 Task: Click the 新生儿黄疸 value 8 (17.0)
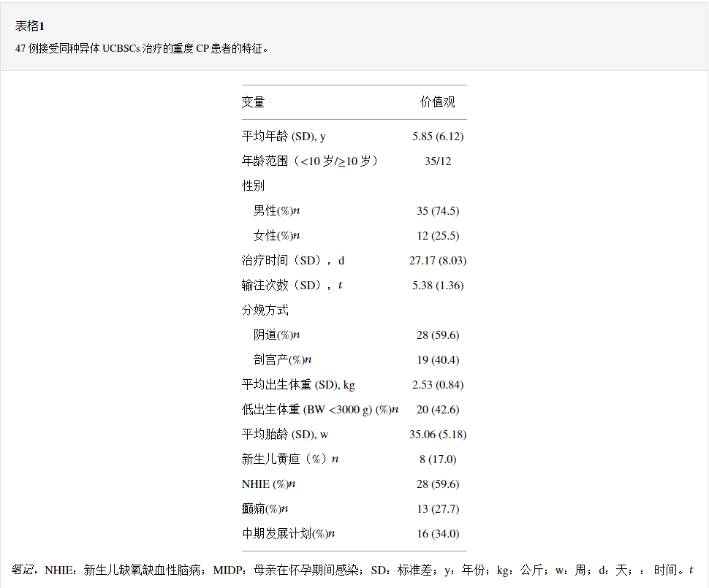coord(437,459)
